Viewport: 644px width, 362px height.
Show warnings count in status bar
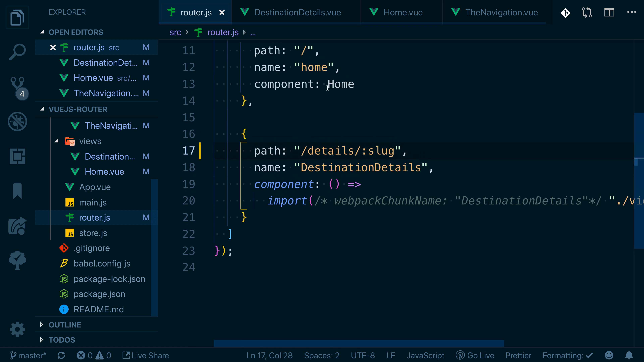[103, 355]
